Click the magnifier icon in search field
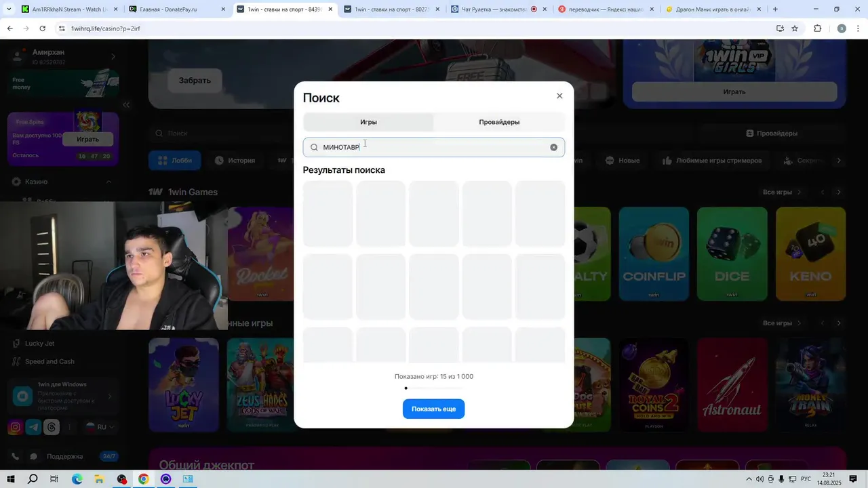Screen dimensions: 868x488 314,147
